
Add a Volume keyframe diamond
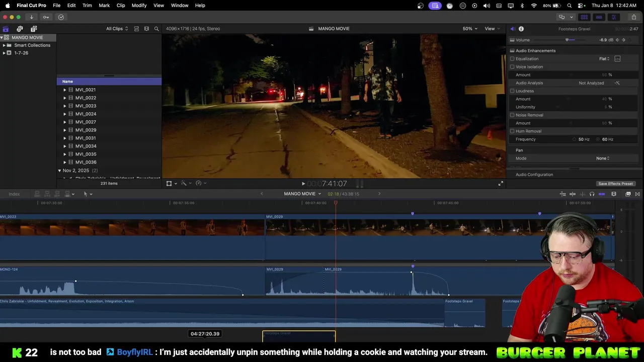[624, 40]
